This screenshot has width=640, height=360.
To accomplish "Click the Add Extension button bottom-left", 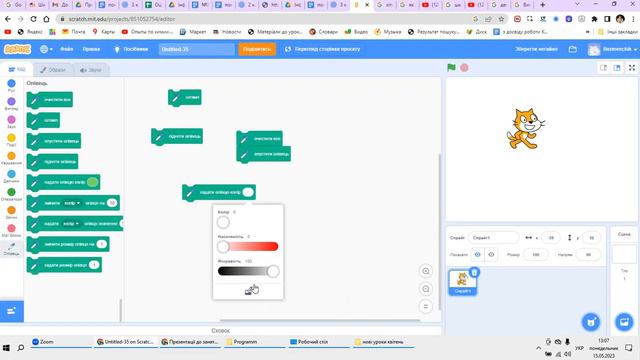I will (11, 311).
